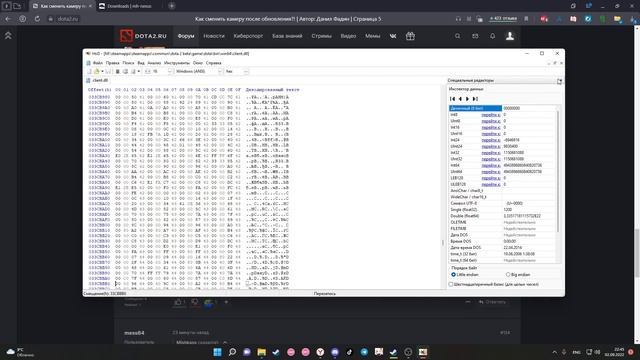This screenshot has width=640, height=360.
Task: Open user profile avatar on dota2.ru
Action: point(510,36)
